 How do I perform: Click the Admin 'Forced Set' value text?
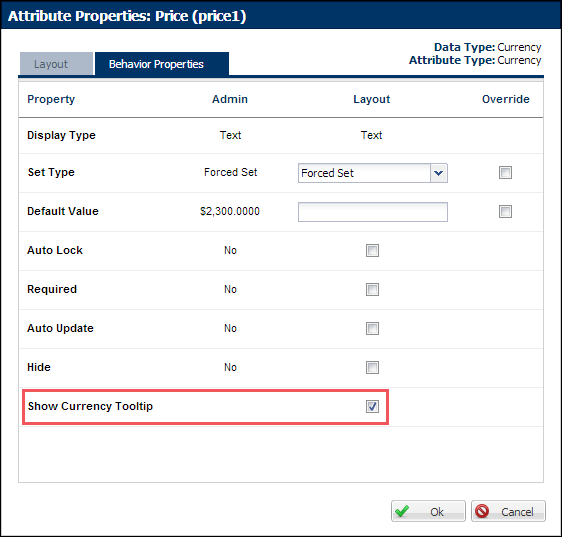(x=230, y=172)
